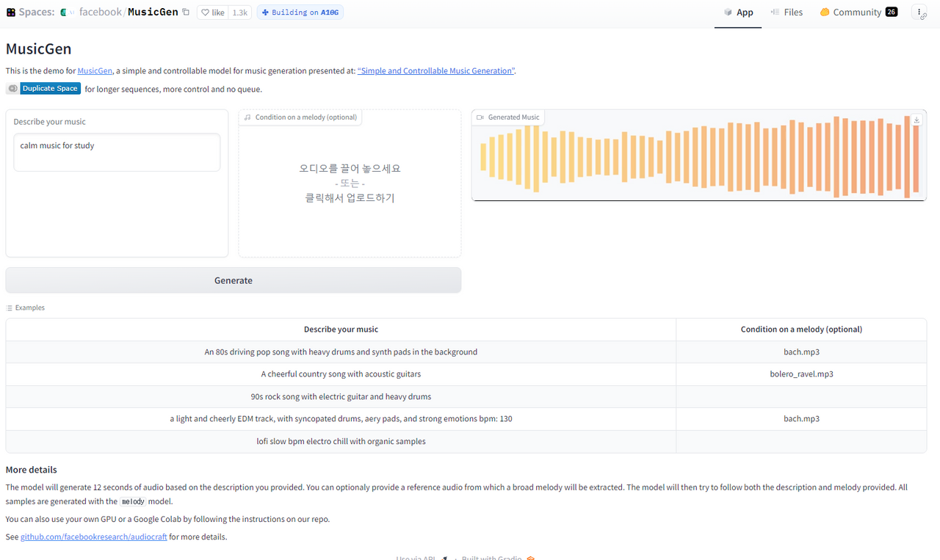Click the More details heading
The width and height of the screenshot is (940, 560).
31,470
